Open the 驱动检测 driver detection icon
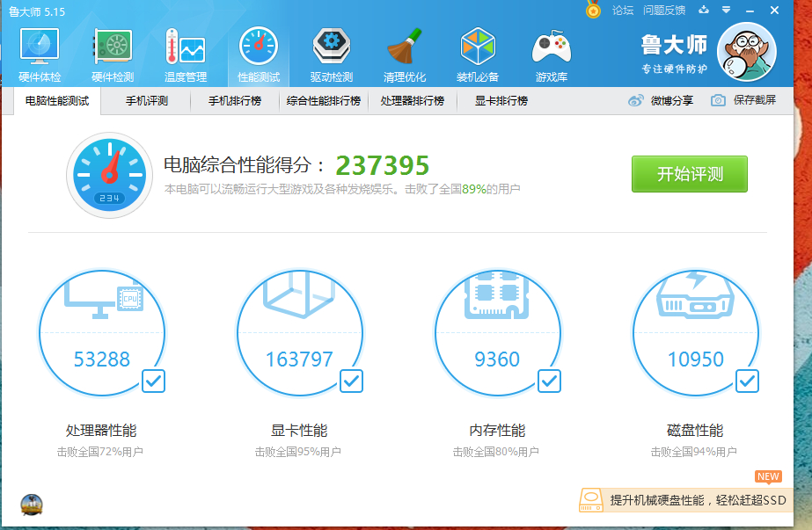The image size is (812, 530). pos(332,47)
